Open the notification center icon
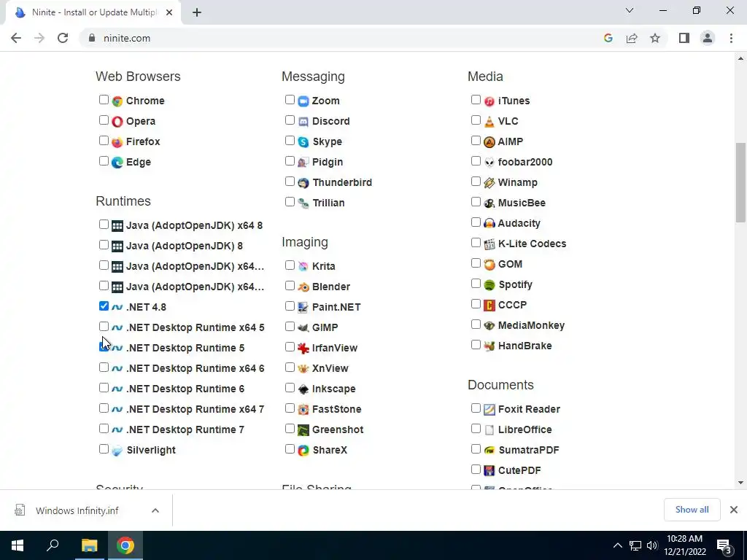The height and width of the screenshot is (560, 747). tap(724, 545)
